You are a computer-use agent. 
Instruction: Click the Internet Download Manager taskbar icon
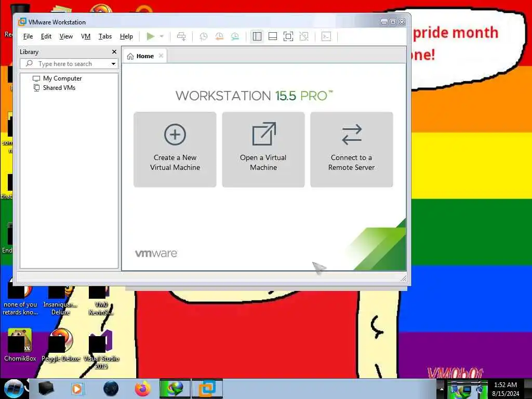click(175, 389)
